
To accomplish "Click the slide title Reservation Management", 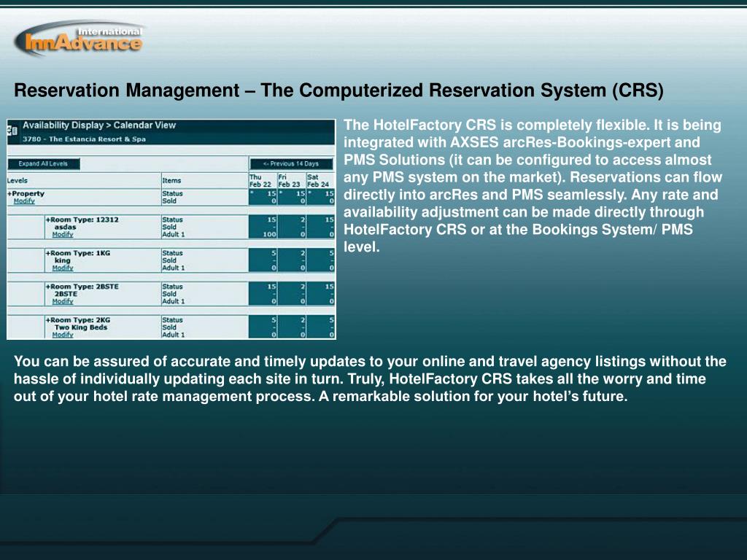I will [338, 90].
